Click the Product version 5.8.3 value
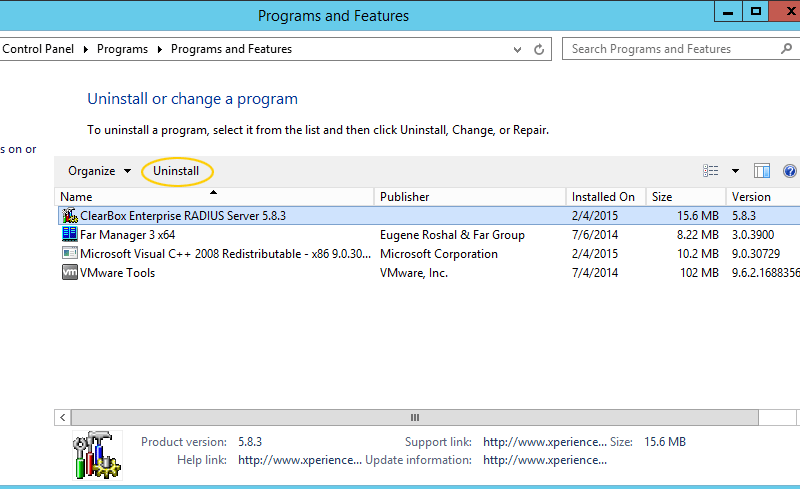Screen dimensions: 800x489 click(250, 442)
